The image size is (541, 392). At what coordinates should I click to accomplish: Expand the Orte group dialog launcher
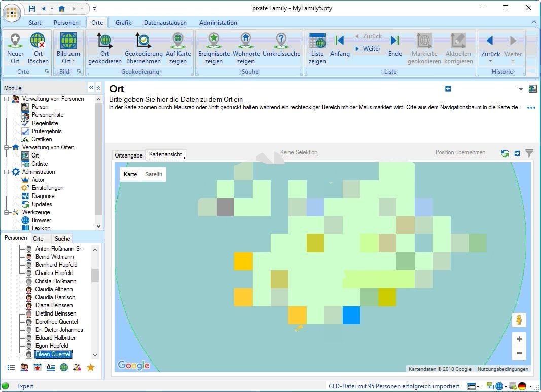pyautogui.click(x=47, y=72)
